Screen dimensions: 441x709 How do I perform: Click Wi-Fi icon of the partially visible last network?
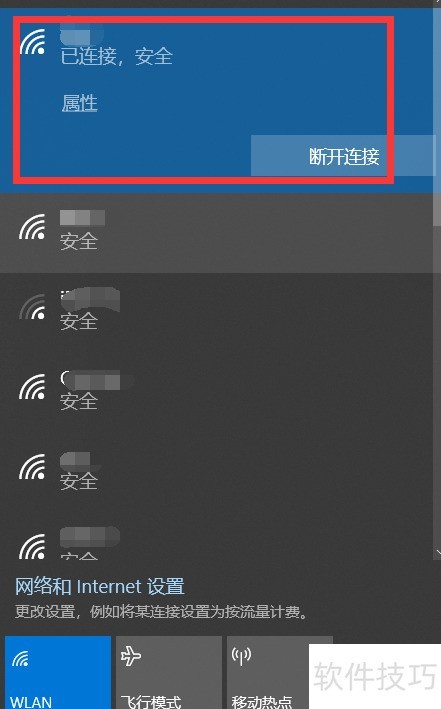32,546
